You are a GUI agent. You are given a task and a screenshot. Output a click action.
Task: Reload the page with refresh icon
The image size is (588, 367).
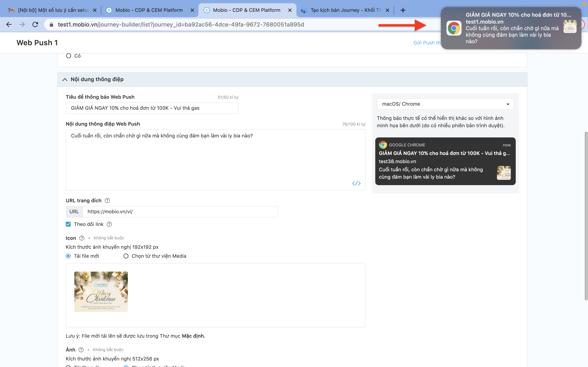(x=35, y=24)
